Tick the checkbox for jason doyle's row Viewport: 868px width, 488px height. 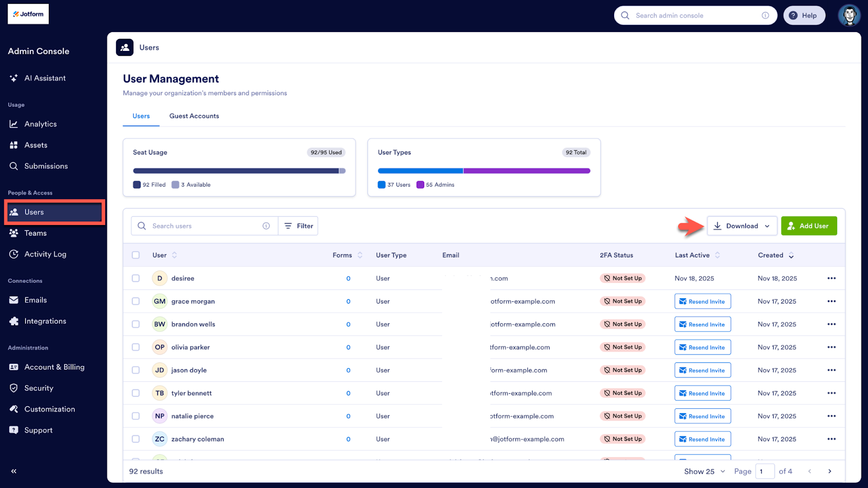[x=136, y=370]
